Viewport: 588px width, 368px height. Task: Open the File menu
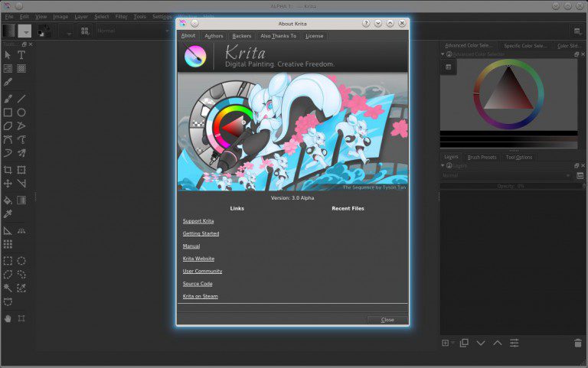9,17
